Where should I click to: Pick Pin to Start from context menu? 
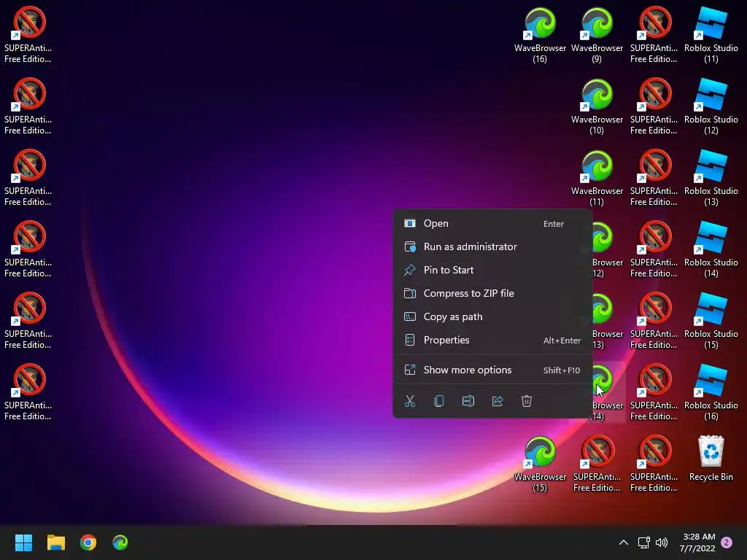(492, 270)
